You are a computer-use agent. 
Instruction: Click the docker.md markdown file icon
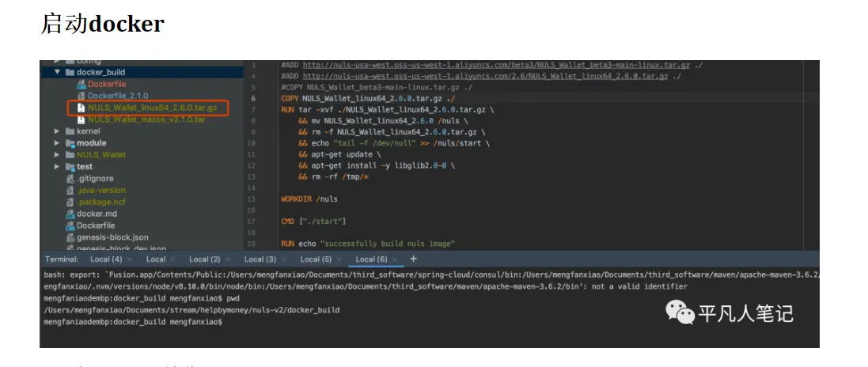click(x=70, y=214)
